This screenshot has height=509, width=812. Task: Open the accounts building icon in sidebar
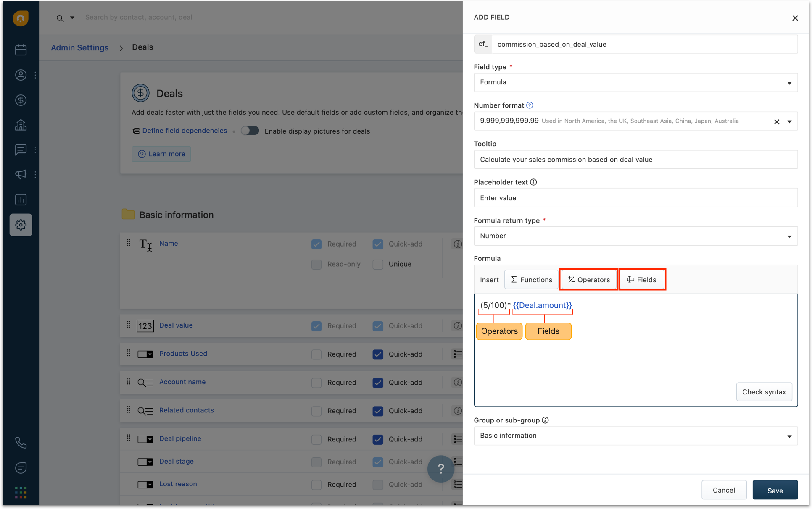pos(21,125)
